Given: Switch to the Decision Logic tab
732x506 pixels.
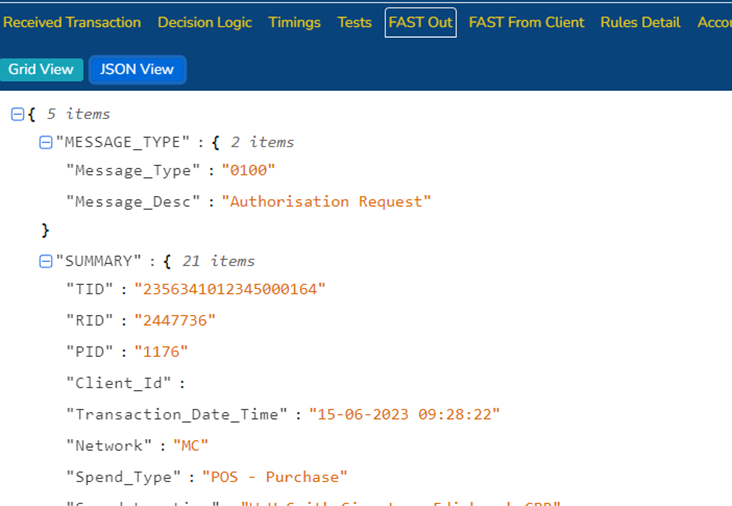Looking at the screenshot, I should (x=204, y=22).
